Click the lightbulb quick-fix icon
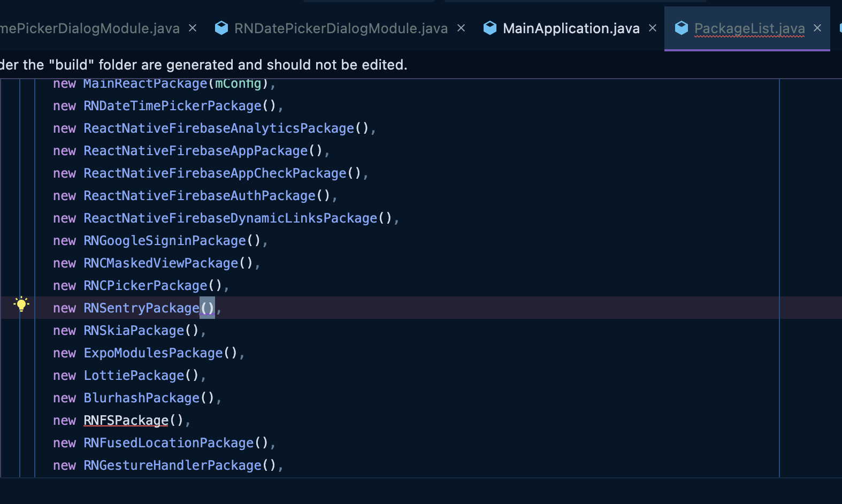Image resolution: width=842 pixels, height=504 pixels. click(x=21, y=304)
